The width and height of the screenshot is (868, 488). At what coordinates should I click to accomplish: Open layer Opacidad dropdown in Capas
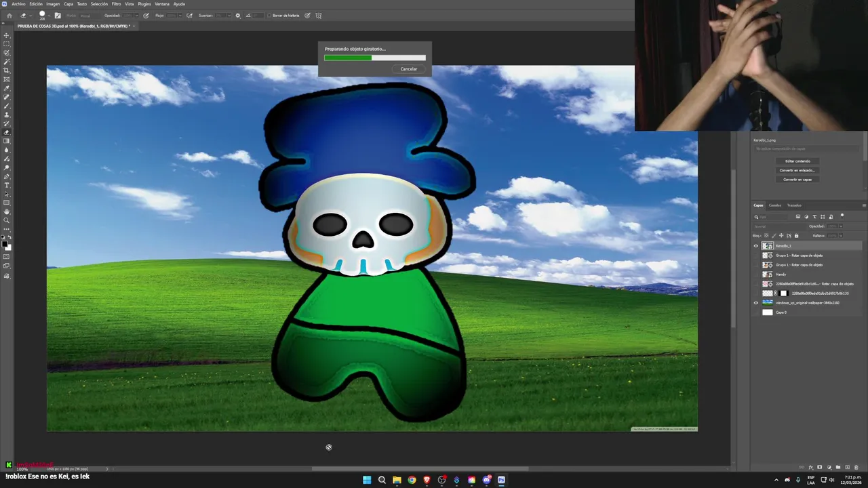[841, 226]
